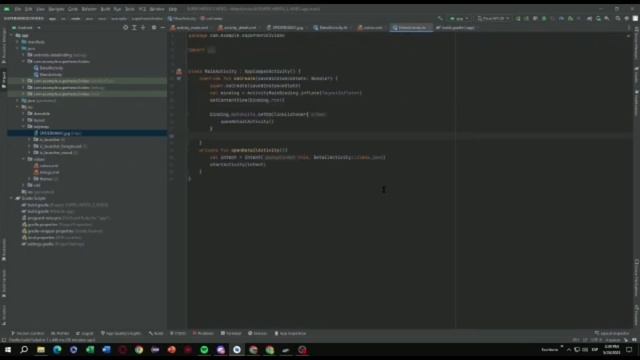Open the app run configuration dropdown
The height and width of the screenshot is (360, 640).
tap(459, 18)
